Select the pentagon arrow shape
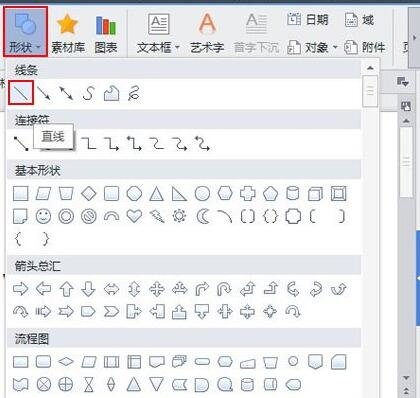This screenshot has width=420, height=398. point(88,312)
